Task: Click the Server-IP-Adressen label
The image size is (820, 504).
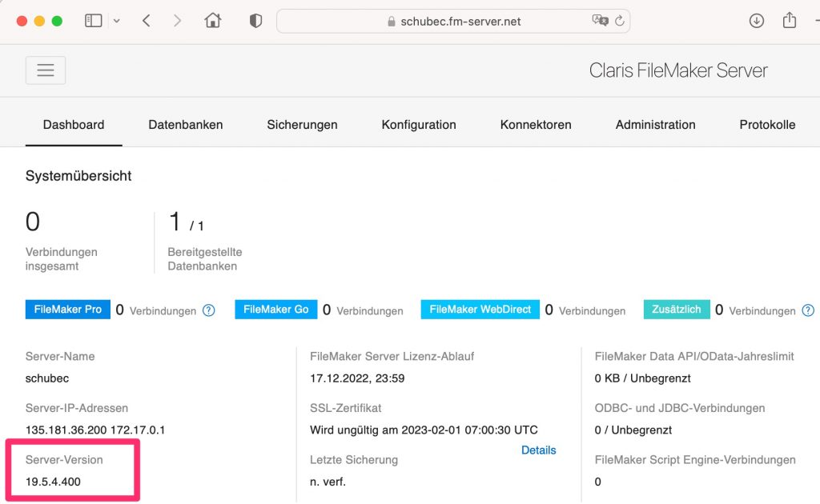Action: [77, 408]
